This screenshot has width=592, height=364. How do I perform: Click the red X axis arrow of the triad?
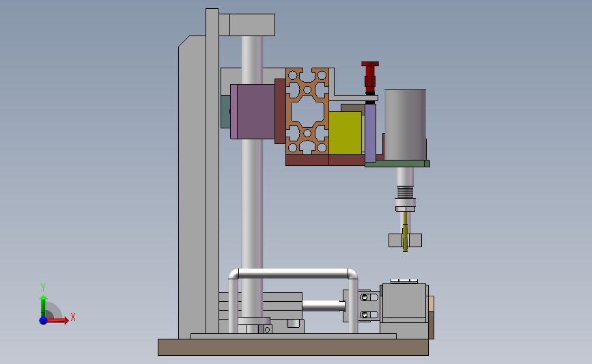59,320
